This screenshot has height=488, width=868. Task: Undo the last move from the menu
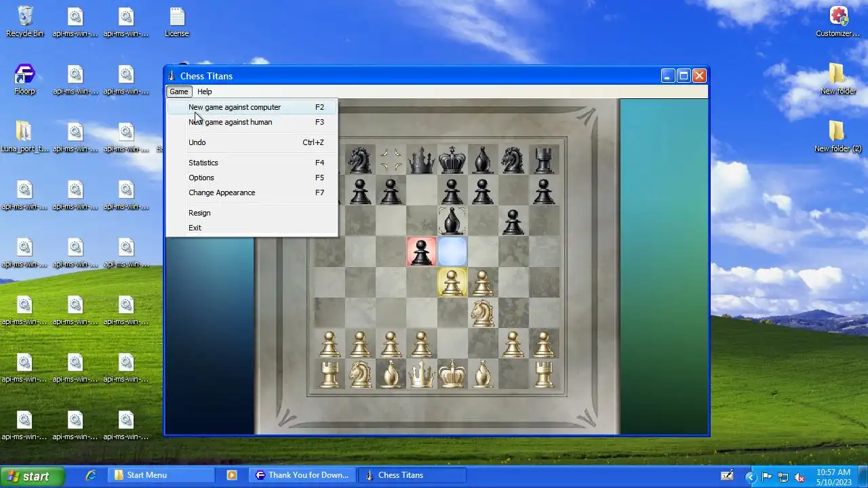coord(252,142)
